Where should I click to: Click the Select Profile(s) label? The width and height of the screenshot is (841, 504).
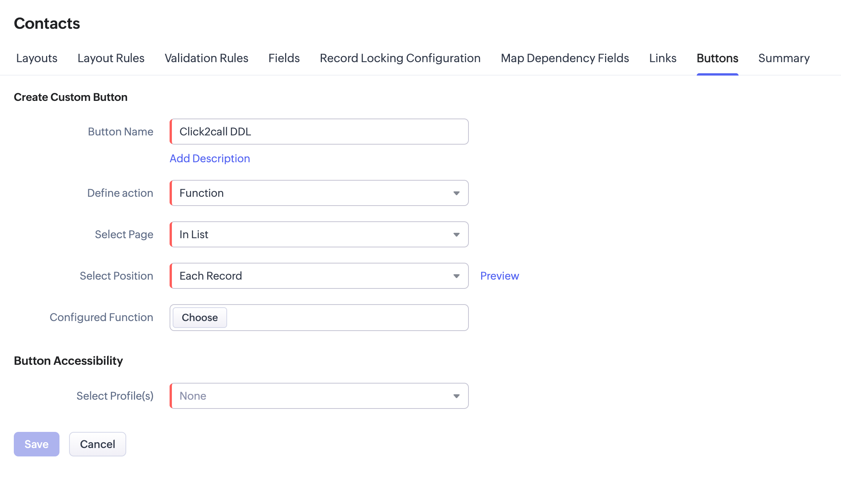tap(115, 396)
